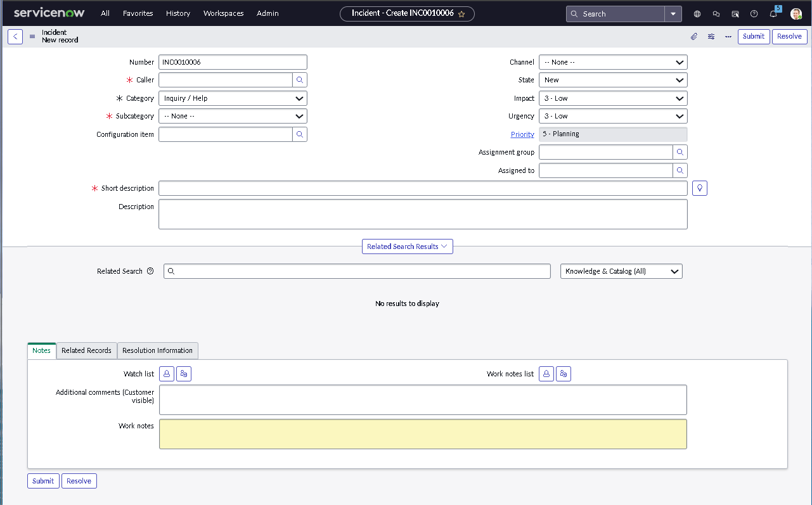Open form personalization with the sliders icon
Viewport: 812px width, 505px height.
point(711,36)
